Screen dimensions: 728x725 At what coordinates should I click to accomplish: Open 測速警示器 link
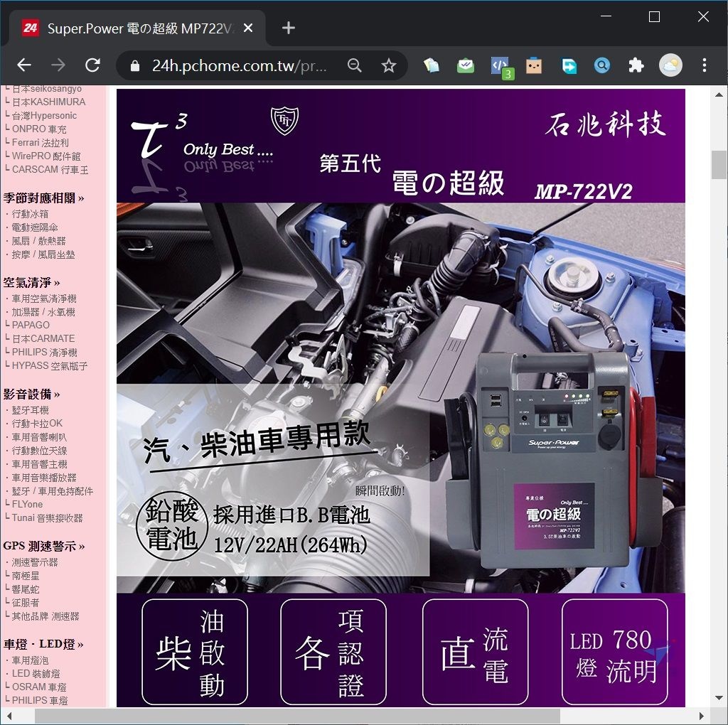click(35, 562)
